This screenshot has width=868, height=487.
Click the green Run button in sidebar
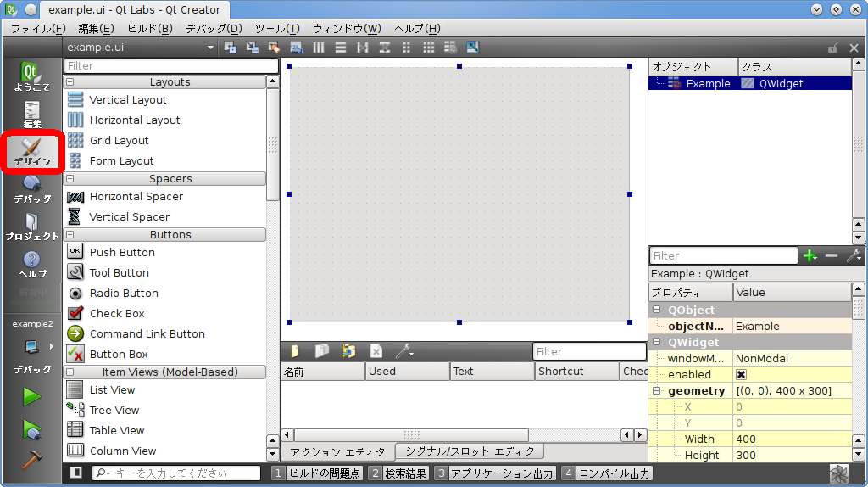coord(31,396)
